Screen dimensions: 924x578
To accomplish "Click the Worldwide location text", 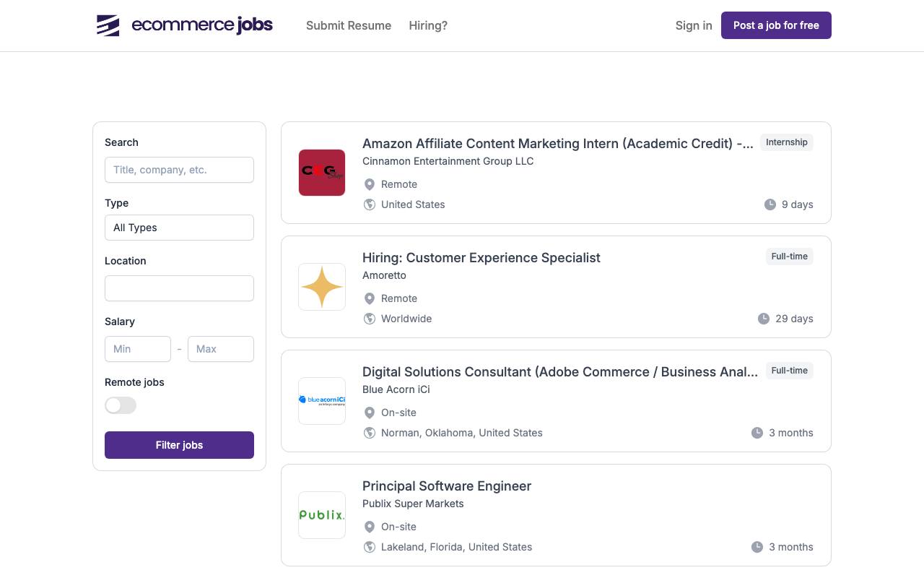I will coord(406,319).
